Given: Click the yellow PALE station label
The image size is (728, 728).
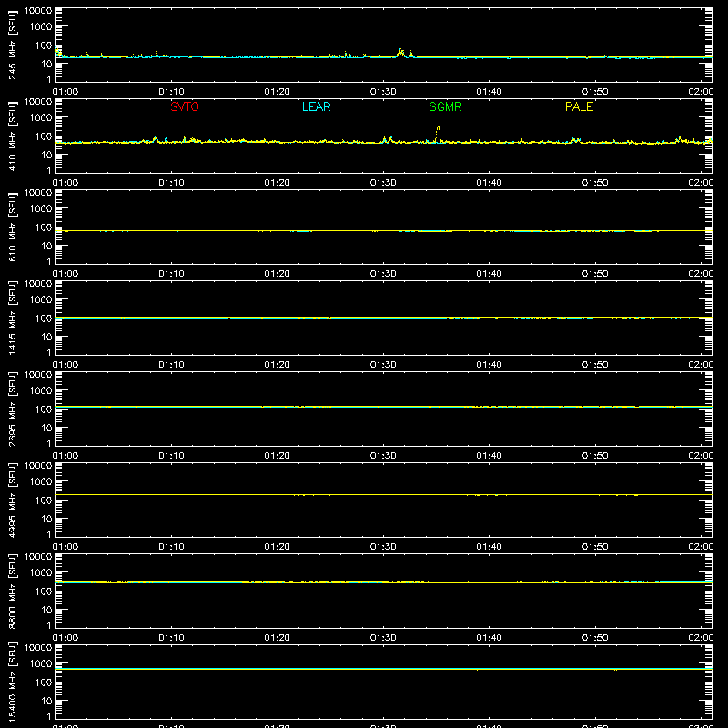Looking at the screenshot, I should (579, 106).
